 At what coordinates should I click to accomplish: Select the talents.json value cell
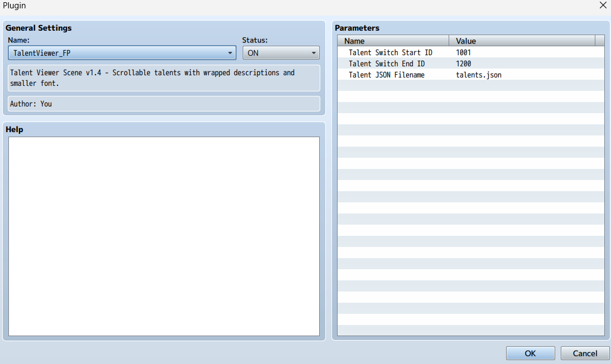pos(478,75)
